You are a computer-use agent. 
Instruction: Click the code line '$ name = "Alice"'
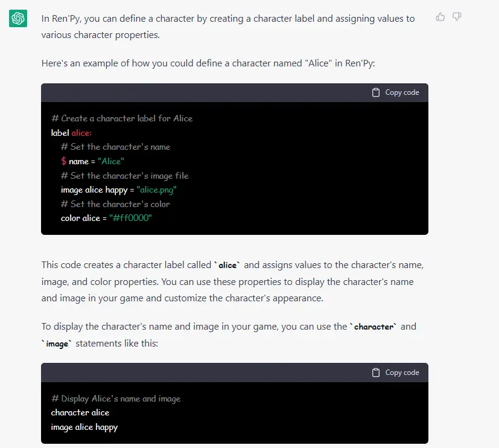coord(92,161)
